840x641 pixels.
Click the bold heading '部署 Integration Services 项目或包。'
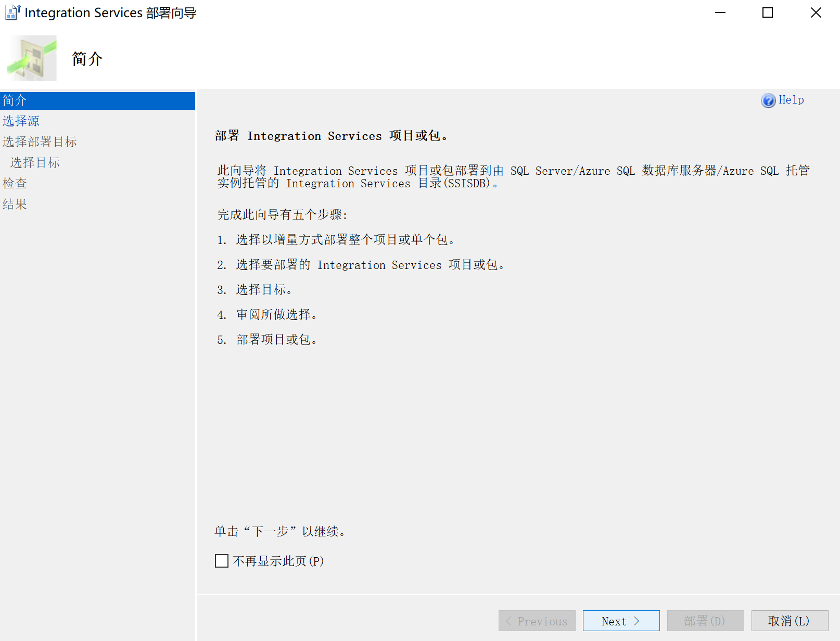point(331,136)
